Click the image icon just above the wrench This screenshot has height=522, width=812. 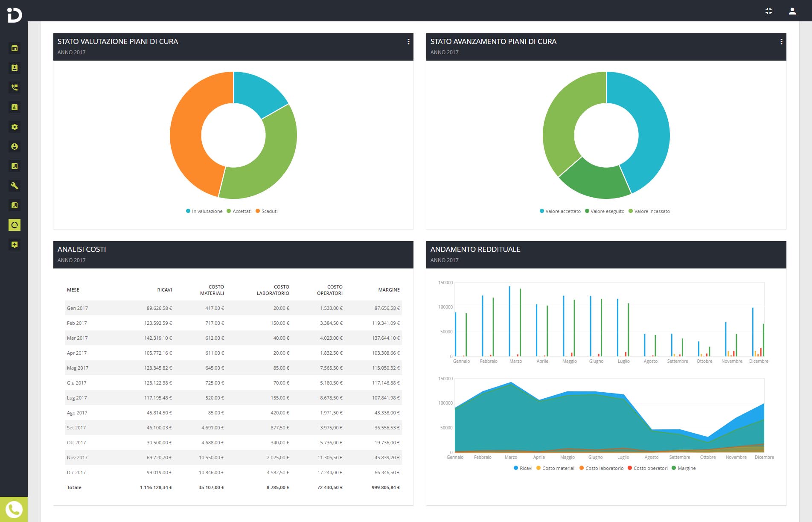[x=15, y=166]
